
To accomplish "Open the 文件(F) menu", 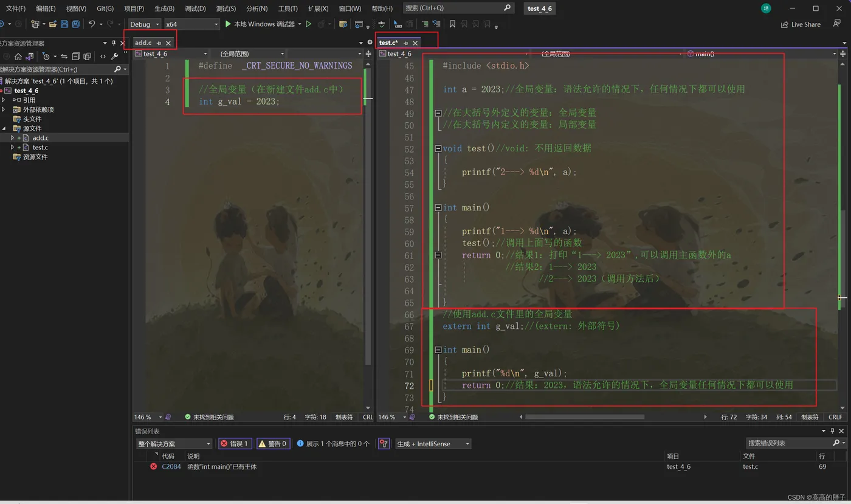I will click(16, 9).
